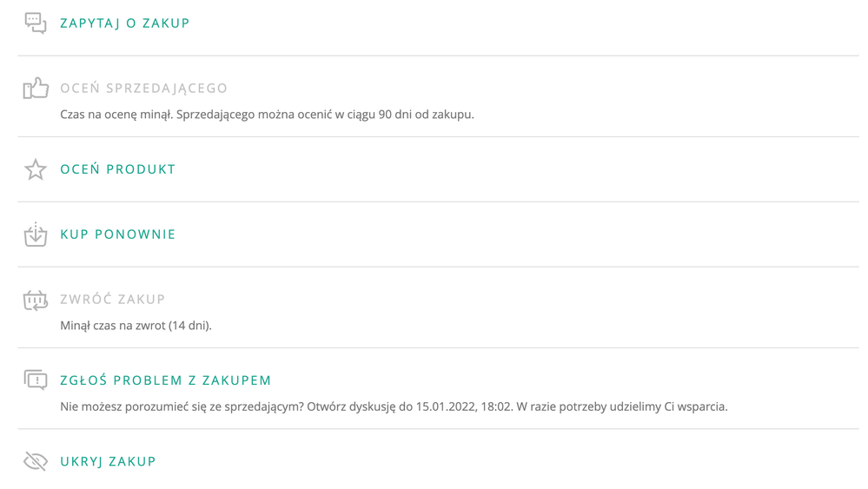Select the greyed Oceń sprzedającego heading

(143, 88)
